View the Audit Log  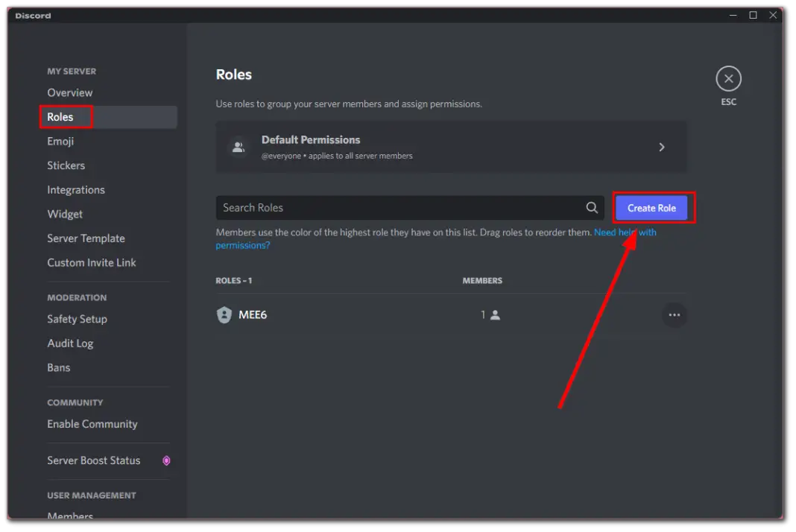click(x=71, y=343)
